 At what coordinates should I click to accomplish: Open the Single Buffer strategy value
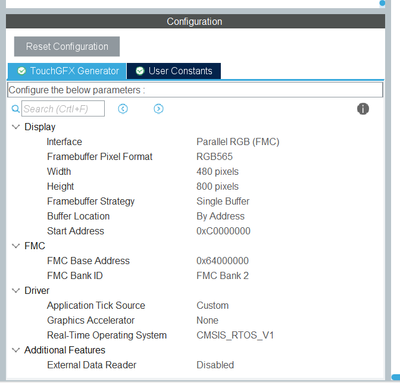[x=223, y=201]
